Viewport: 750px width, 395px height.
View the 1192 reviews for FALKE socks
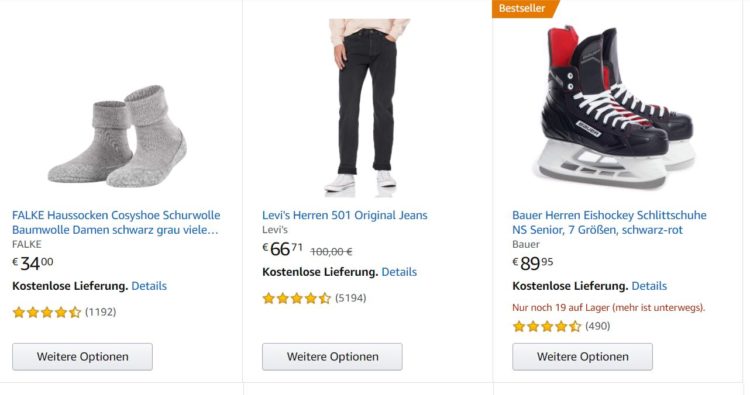pos(100,312)
